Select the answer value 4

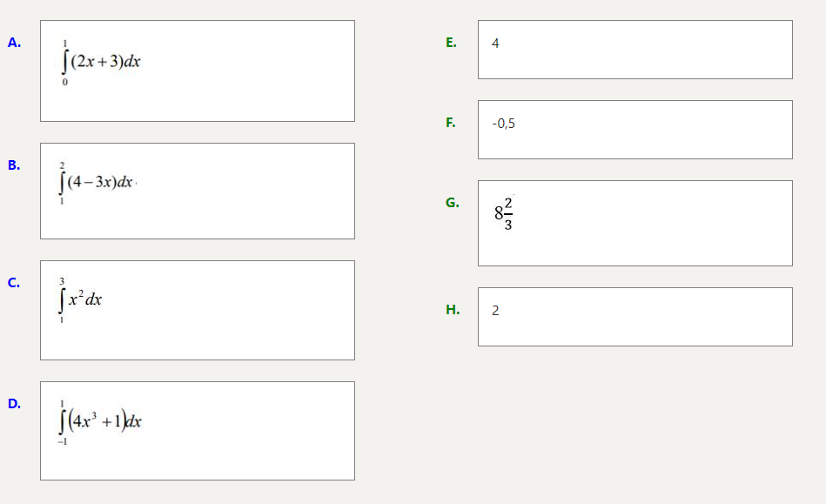coord(495,44)
